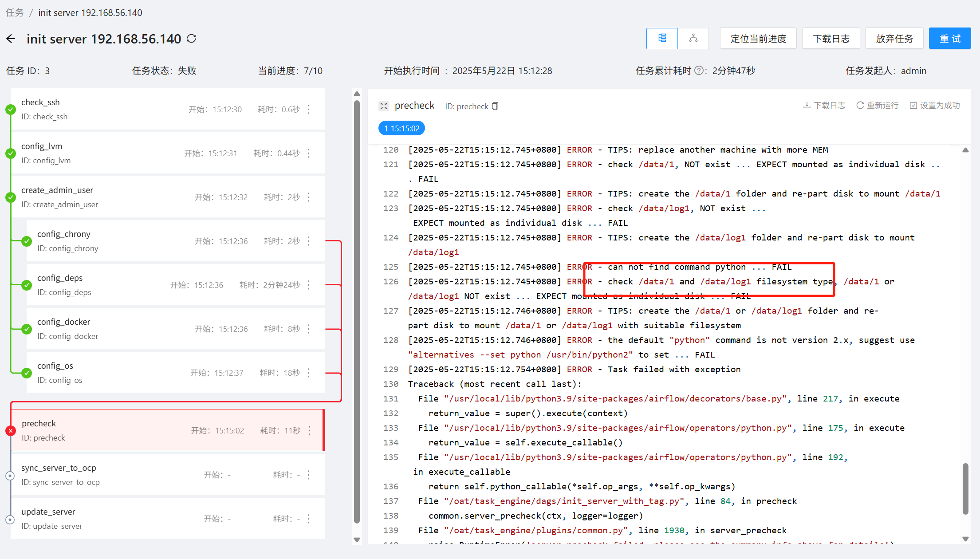Switch to the topology view icon

693,39
